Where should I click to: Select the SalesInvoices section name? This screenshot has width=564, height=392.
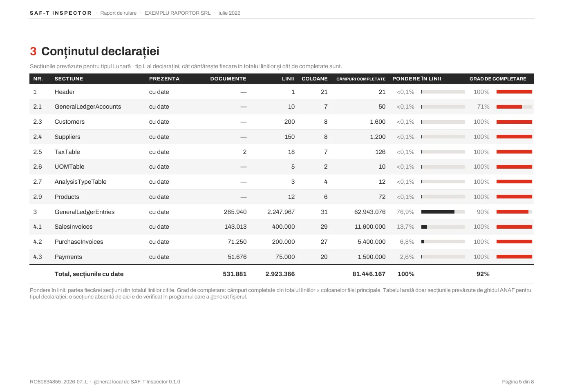tap(74, 227)
